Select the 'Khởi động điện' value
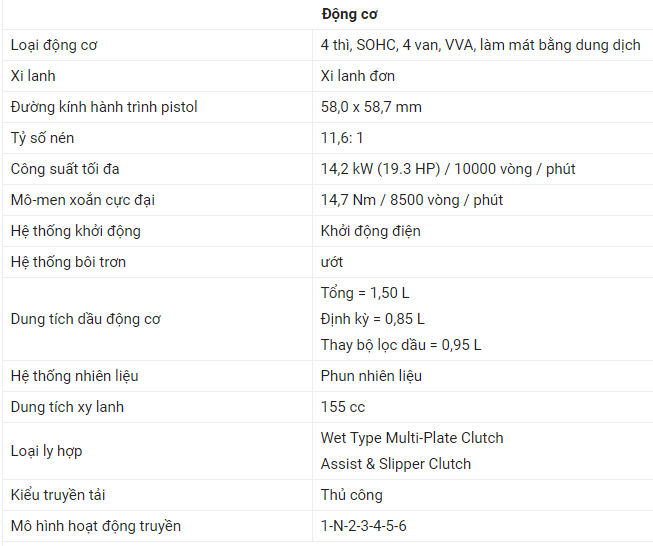653x546 pixels. [371, 231]
